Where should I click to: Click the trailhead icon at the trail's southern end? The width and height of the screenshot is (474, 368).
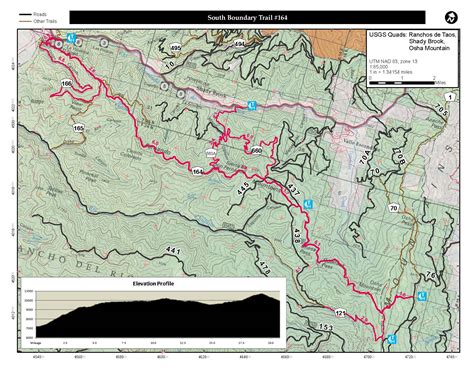tap(393, 339)
